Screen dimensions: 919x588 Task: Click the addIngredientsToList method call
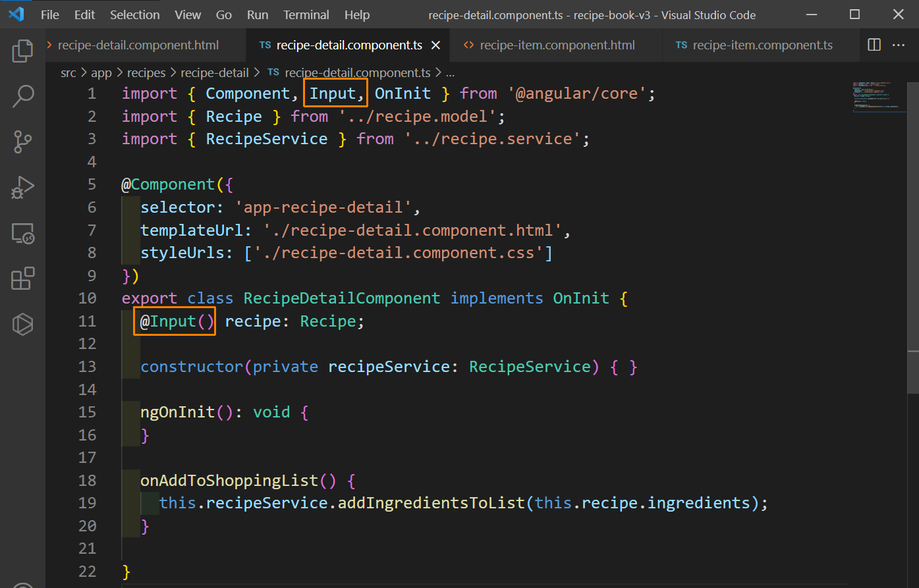tap(432, 503)
